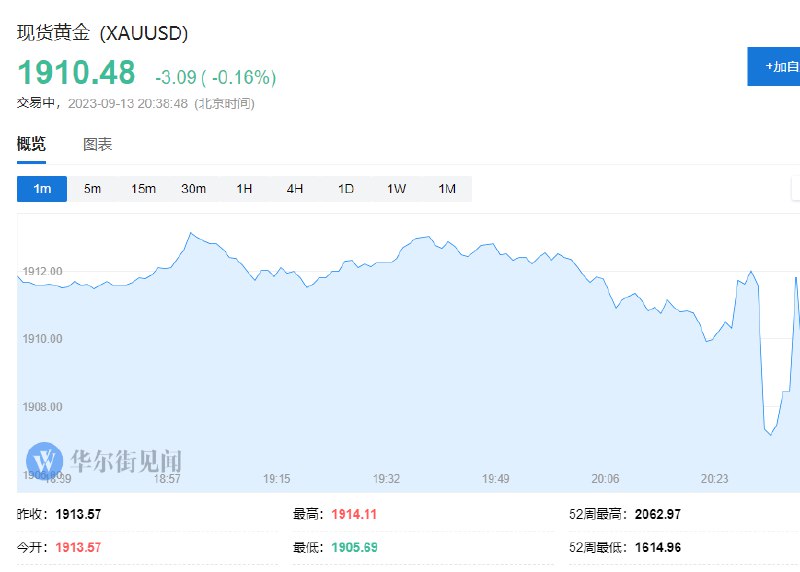Switch to 1W weekly chart
800x572 pixels.
396,189
